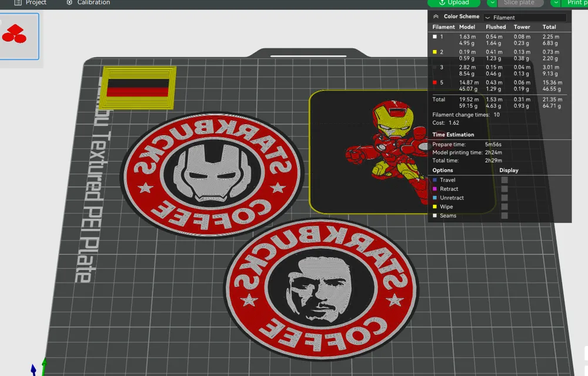This screenshot has width=588, height=376.
Task: Click the yellow color square for filament 2
Action: tap(433, 52)
